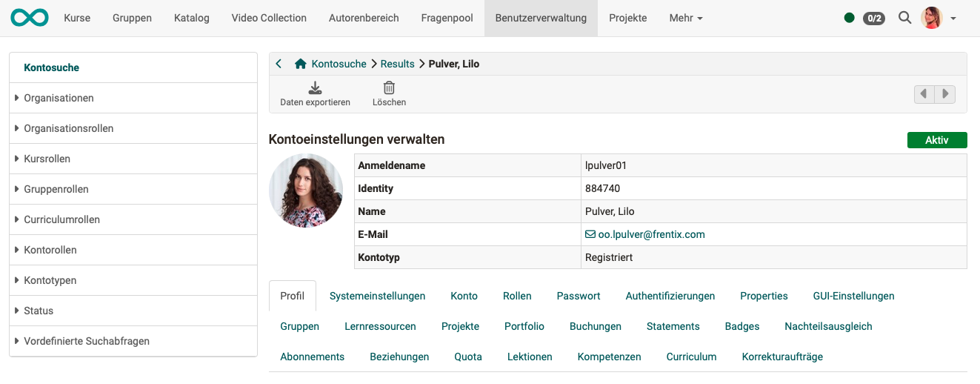Open the Projekte user tab
Viewport: 980px width, 384px height.
point(461,326)
